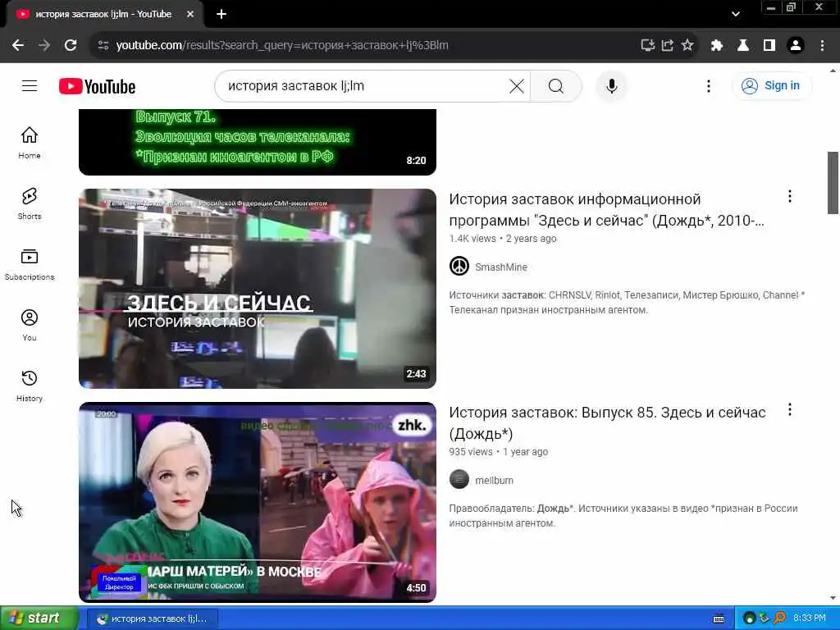The height and width of the screenshot is (630, 840).
Task: Go back with the browser back arrow
Action: [18, 46]
